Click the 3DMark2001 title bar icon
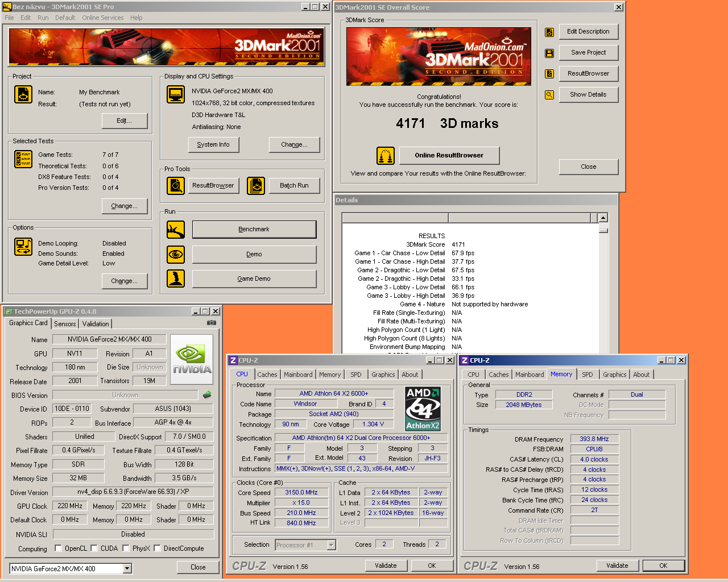This screenshot has width=728, height=582. tap(7, 7)
